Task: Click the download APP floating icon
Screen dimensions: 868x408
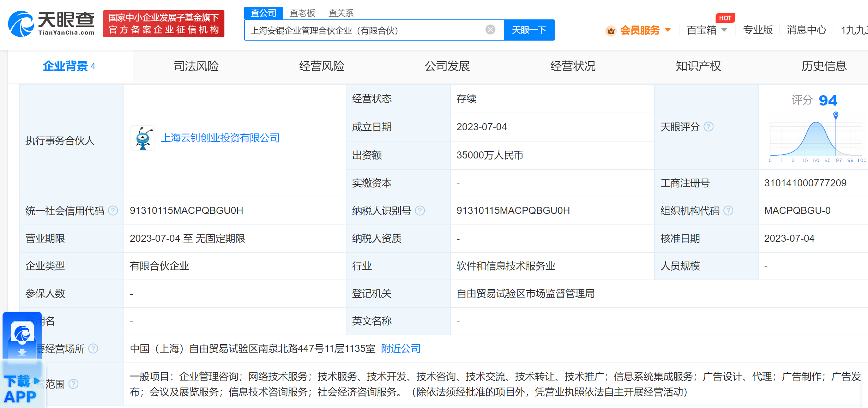Action: (22, 360)
